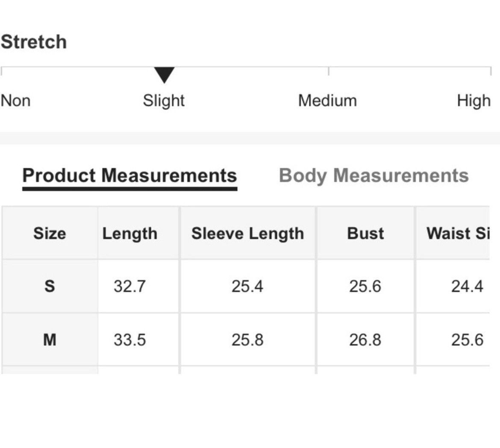This screenshot has height=448, width=500.
Task: Select the M size row label
Action: [50, 340]
